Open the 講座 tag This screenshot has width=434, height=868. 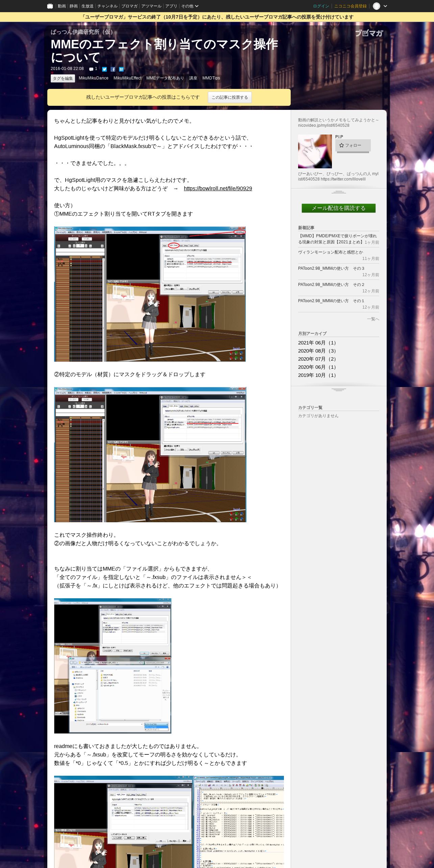point(193,78)
